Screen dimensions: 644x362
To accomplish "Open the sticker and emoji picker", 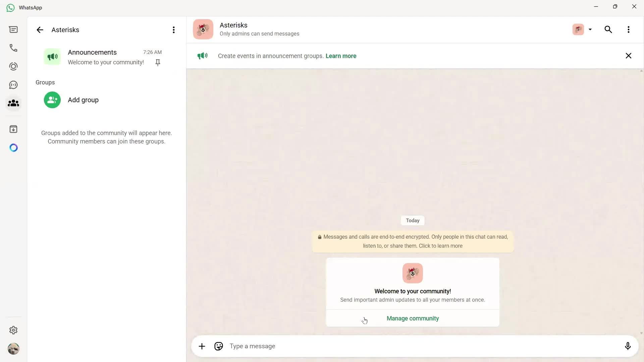I will point(218,346).
